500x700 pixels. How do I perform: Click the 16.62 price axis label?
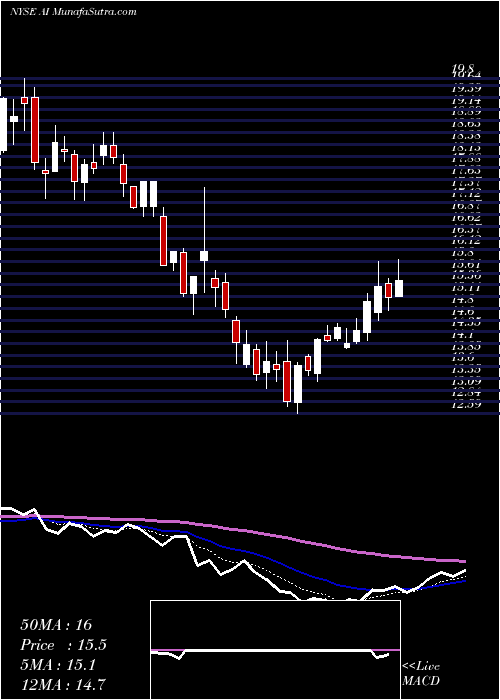[466, 217]
